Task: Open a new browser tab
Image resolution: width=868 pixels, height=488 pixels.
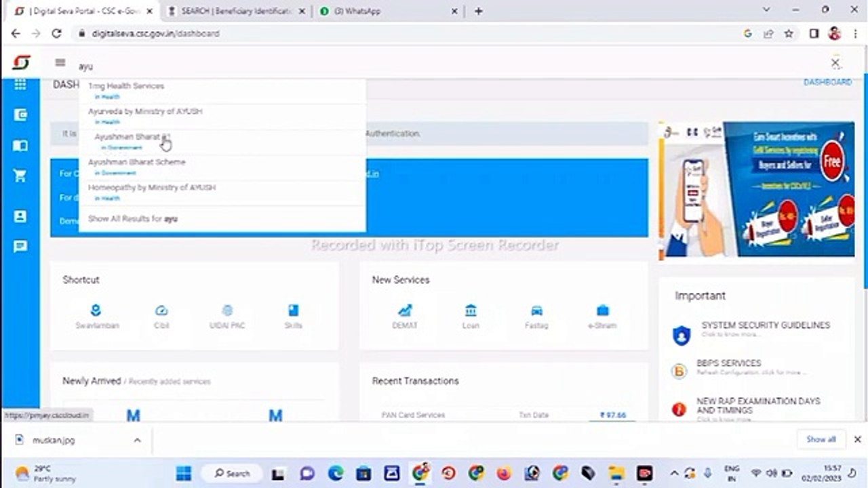Action: click(x=478, y=11)
